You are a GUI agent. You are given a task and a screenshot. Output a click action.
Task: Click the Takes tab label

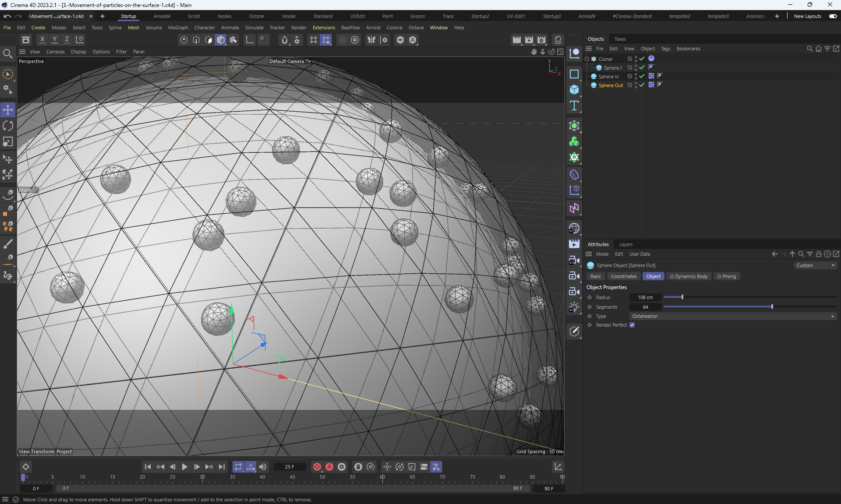pyautogui.click(x=620, y=39)
